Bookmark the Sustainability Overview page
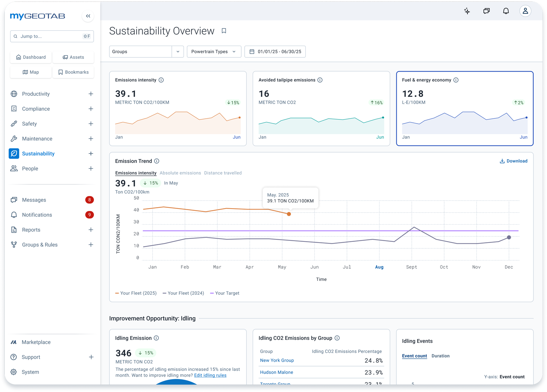The image size is (547, 392). (224, 31)
